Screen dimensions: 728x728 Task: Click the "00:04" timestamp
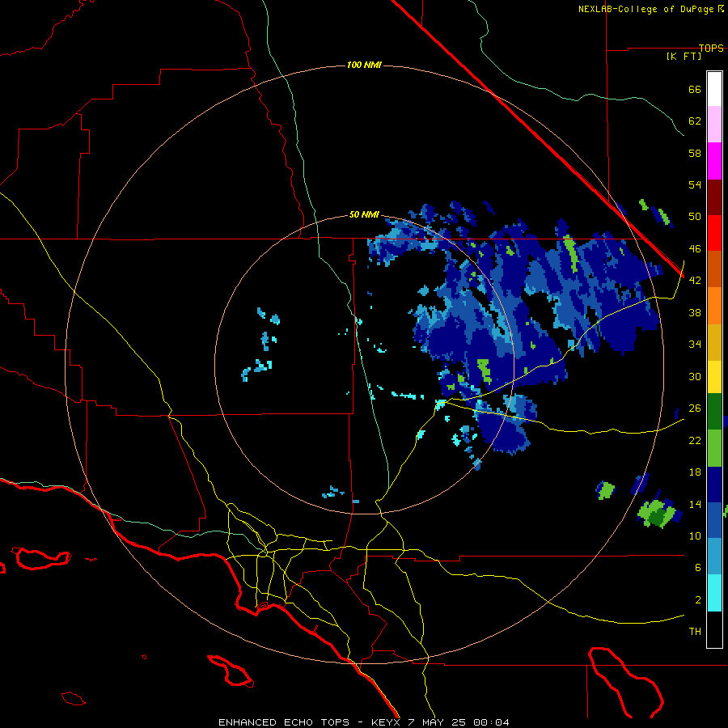491,722
